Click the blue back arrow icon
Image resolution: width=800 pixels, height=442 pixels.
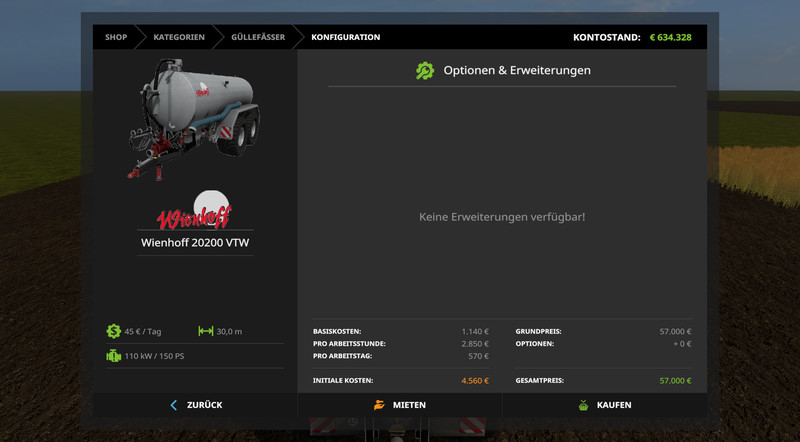point(174,405)
